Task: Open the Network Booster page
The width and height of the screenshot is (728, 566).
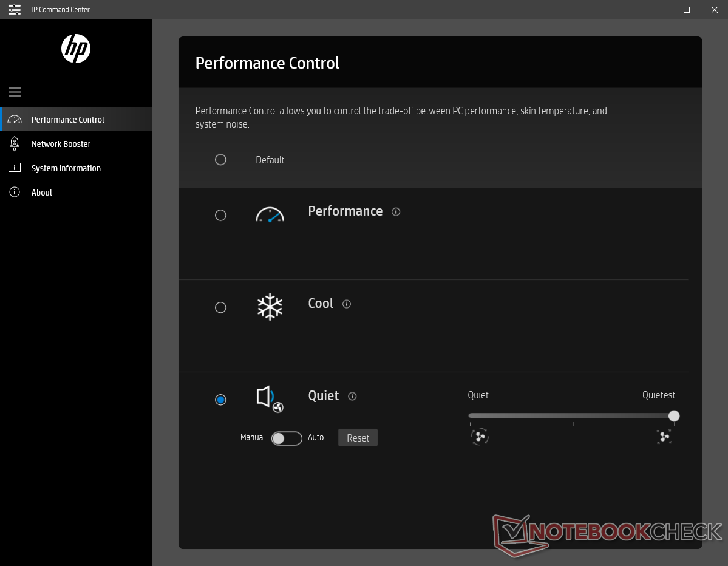Action: (76, 144)
